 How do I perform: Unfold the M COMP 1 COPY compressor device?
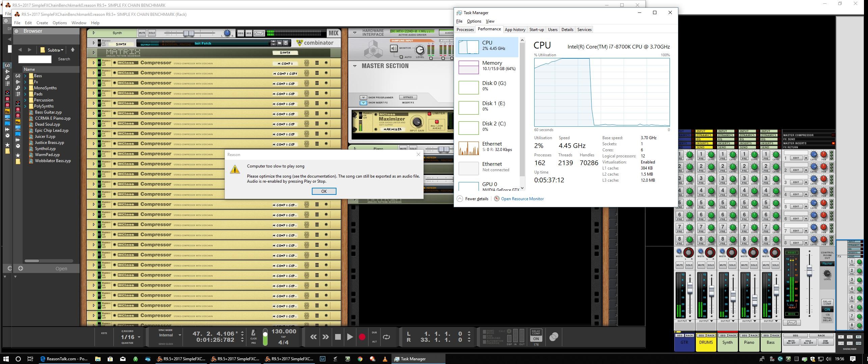click(94, 73)
